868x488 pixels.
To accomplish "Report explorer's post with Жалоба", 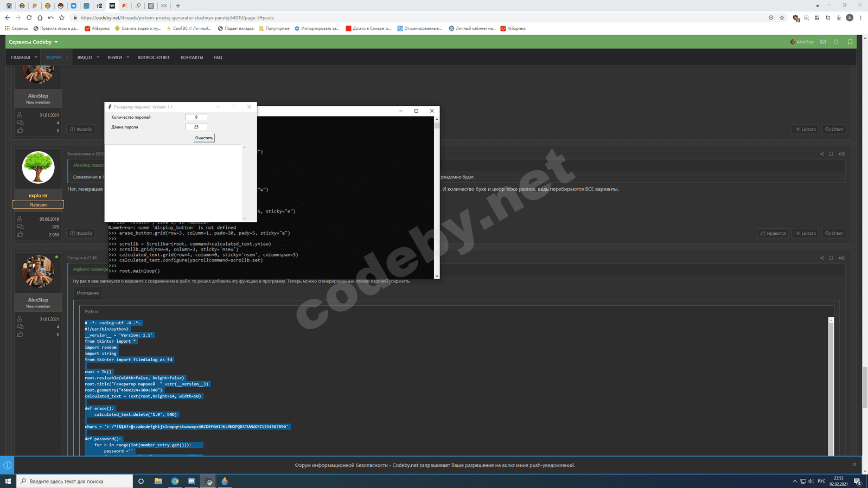I will tap(81, 233).
